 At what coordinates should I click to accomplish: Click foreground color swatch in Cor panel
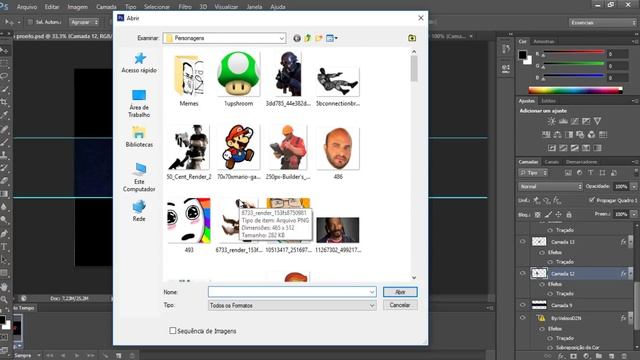(x=523, y=55)
